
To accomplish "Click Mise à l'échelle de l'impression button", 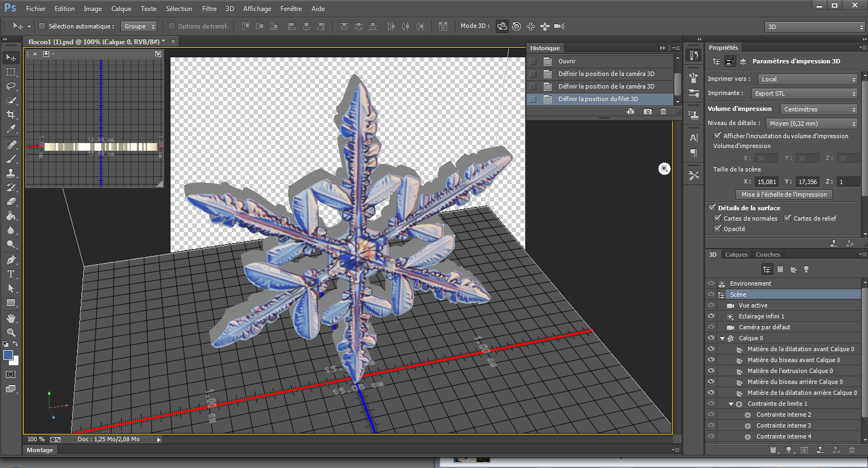I will tap(784, 194).
